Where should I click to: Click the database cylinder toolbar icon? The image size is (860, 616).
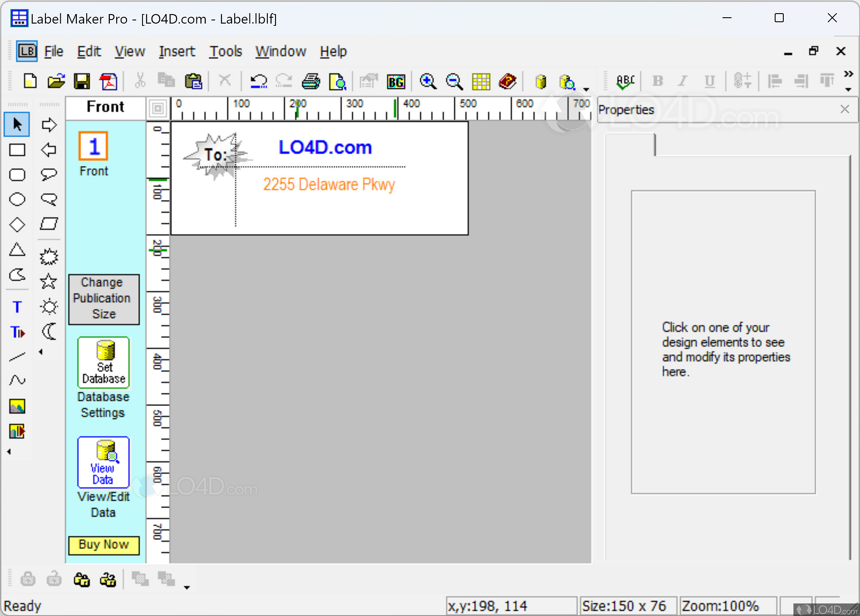[541, 82]
